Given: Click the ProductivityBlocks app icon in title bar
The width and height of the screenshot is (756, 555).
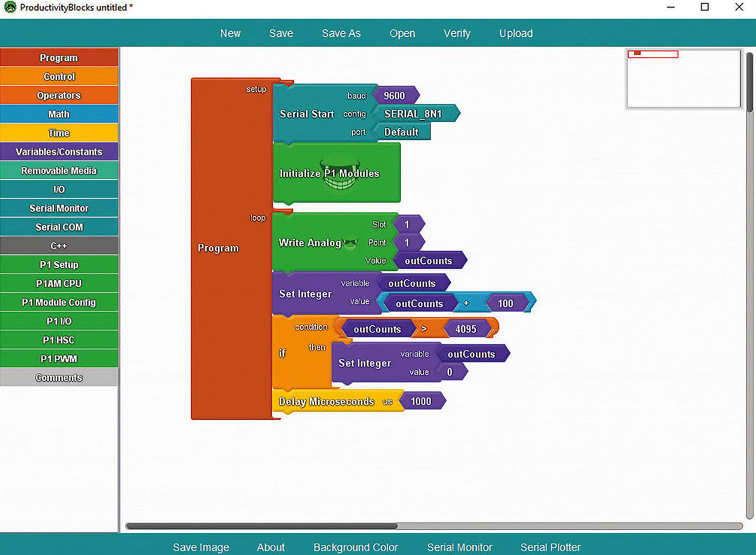Looking at the screenshot, I should (x=9, y=7).
